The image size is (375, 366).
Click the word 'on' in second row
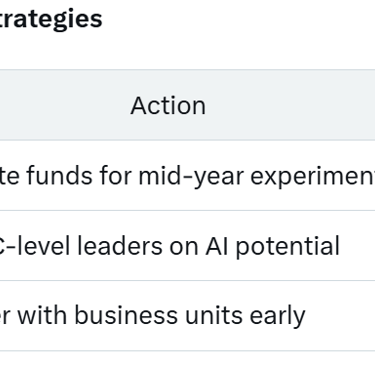pos(184,248)
